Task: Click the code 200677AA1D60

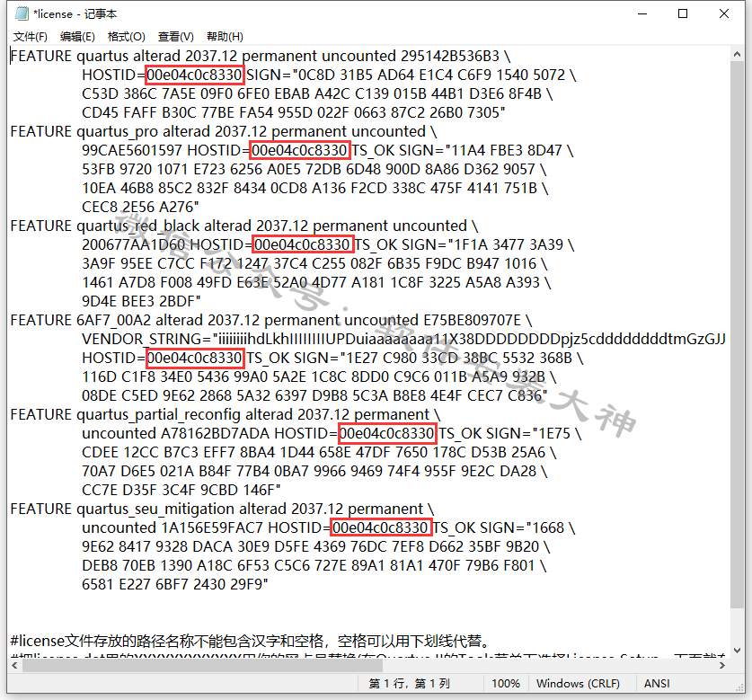Action: coord(133,244)
